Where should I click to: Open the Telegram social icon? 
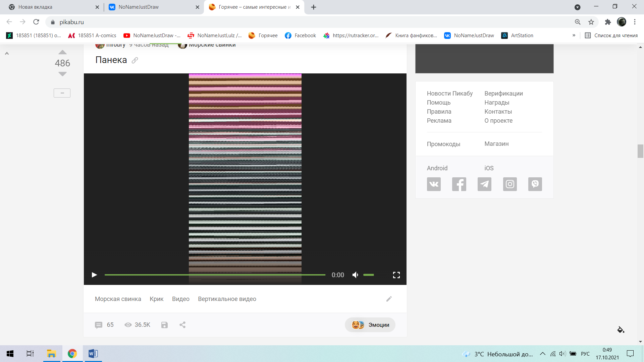(484, 184)
